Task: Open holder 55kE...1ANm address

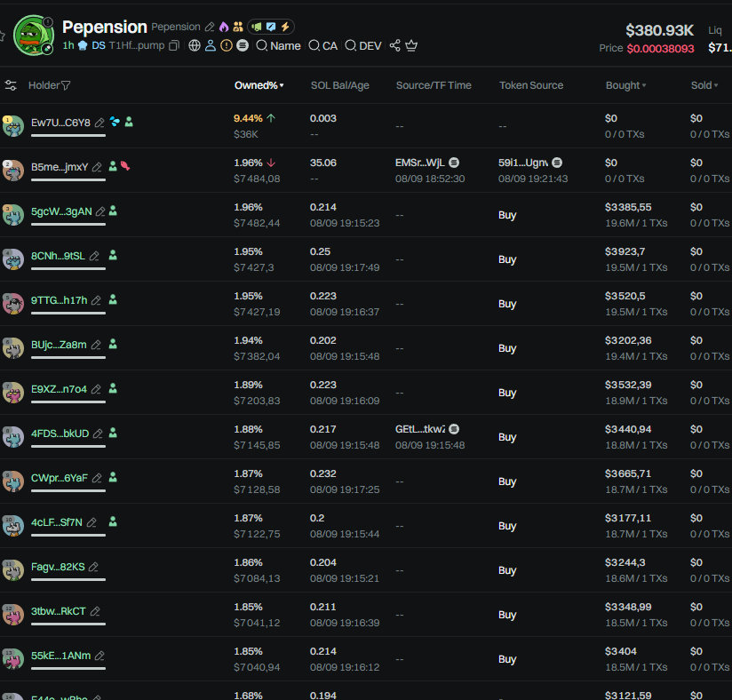Action: [x=61, y=656]
